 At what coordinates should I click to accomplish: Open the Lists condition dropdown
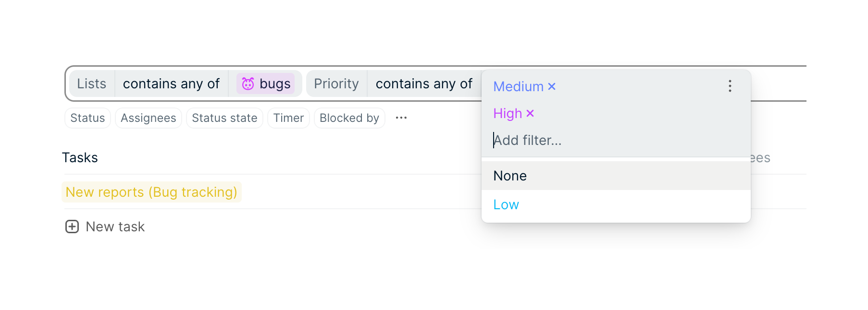click(x=171, y=84)
